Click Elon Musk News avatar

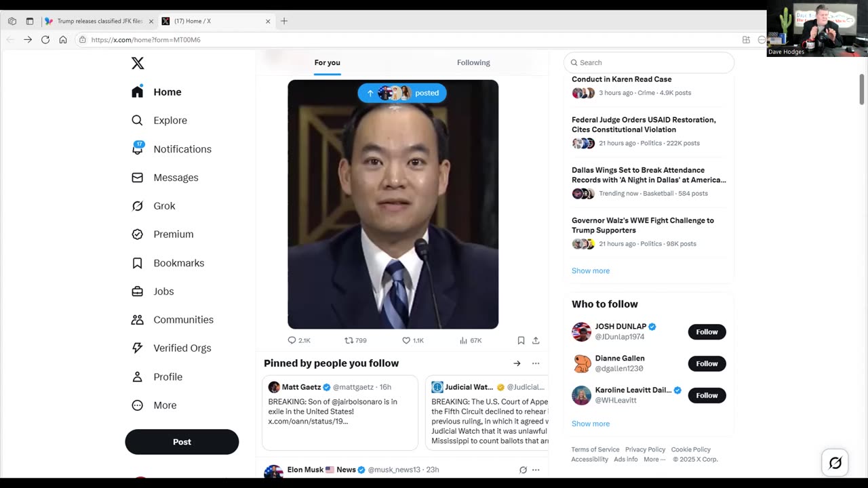tap(273, 472)
